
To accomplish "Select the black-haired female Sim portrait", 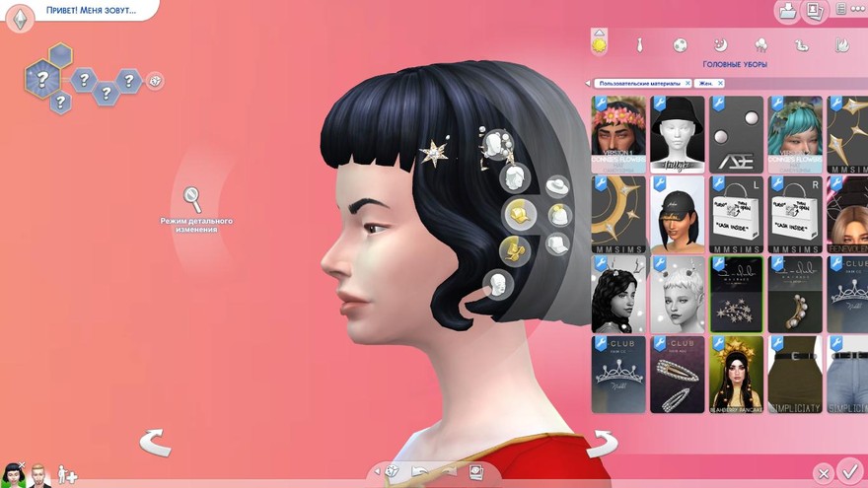I will point(13,475).
